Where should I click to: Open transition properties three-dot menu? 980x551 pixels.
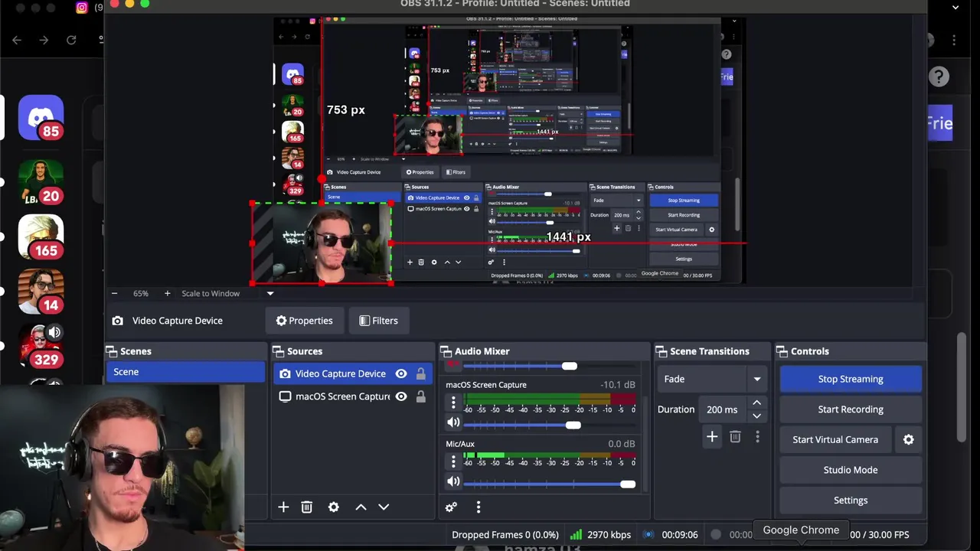click(757, 436)
